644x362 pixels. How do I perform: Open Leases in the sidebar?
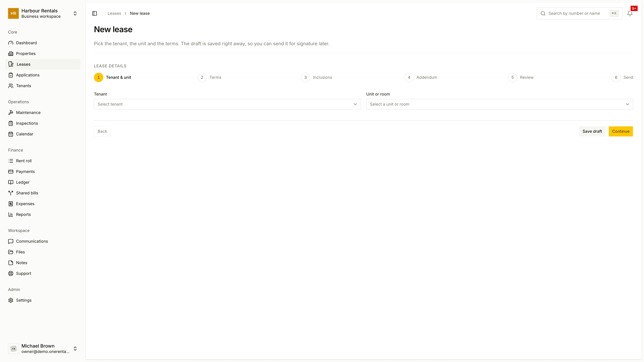(x=43, y=65)
